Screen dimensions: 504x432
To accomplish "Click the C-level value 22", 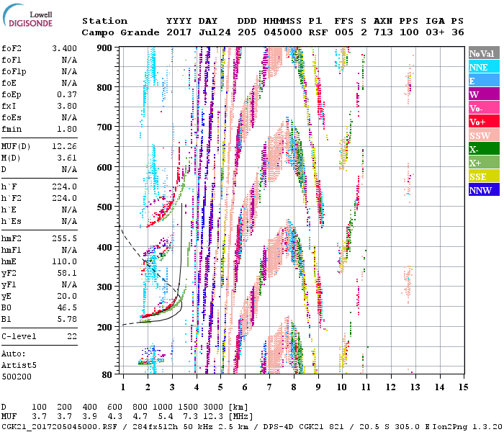I will [71, 336].
